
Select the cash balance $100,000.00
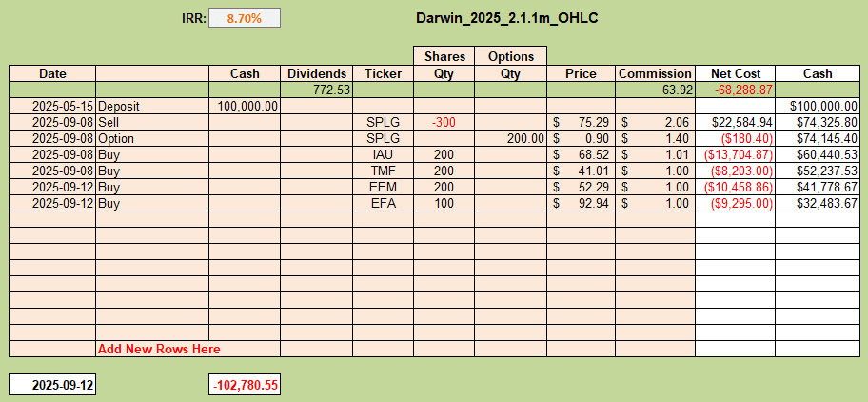817,107
